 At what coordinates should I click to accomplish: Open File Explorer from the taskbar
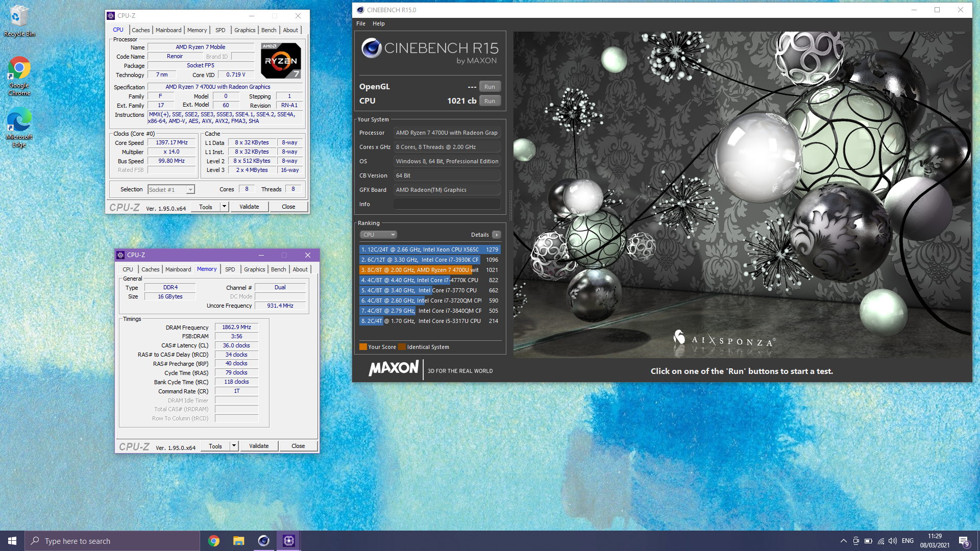pos(239,541)
